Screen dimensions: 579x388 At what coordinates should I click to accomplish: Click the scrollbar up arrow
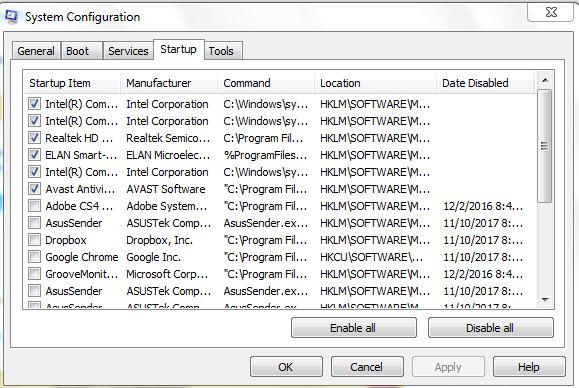click(545, 80)
